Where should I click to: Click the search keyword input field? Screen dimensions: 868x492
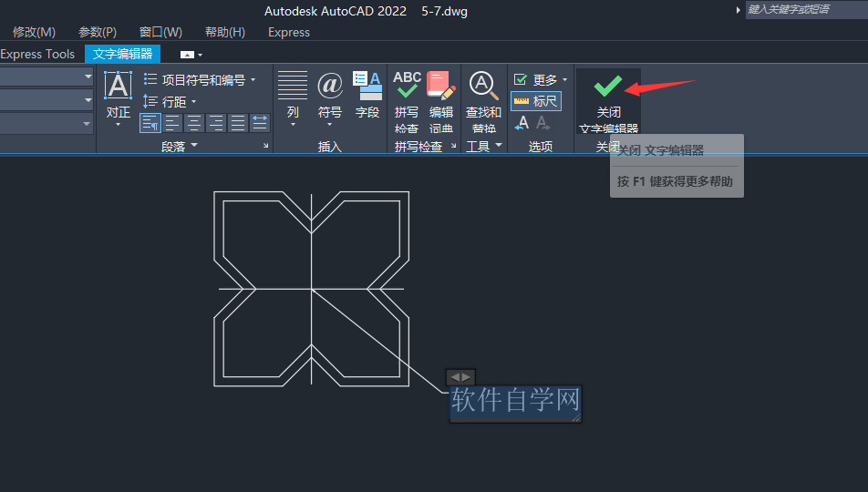point(807,9)
